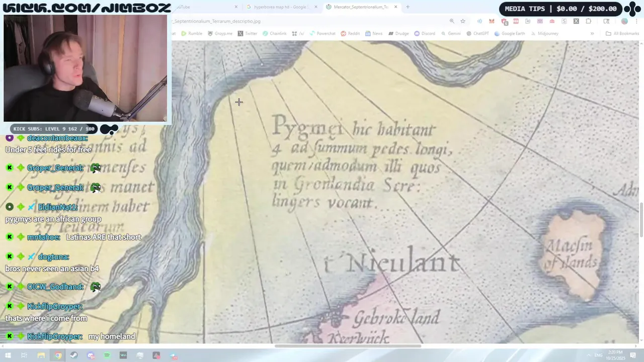Open the ChatGPT bookmark
Screen dimensions: 644x362
pyautogui.click(x=477, y=34)
